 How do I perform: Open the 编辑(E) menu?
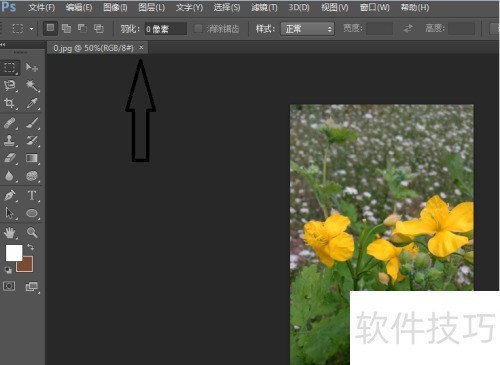[x=79, y=7]
